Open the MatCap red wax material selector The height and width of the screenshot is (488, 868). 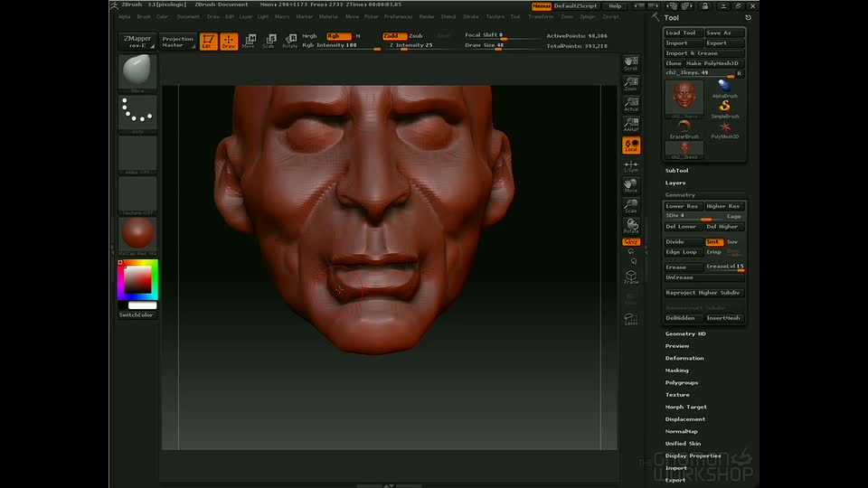pos(137,236)
